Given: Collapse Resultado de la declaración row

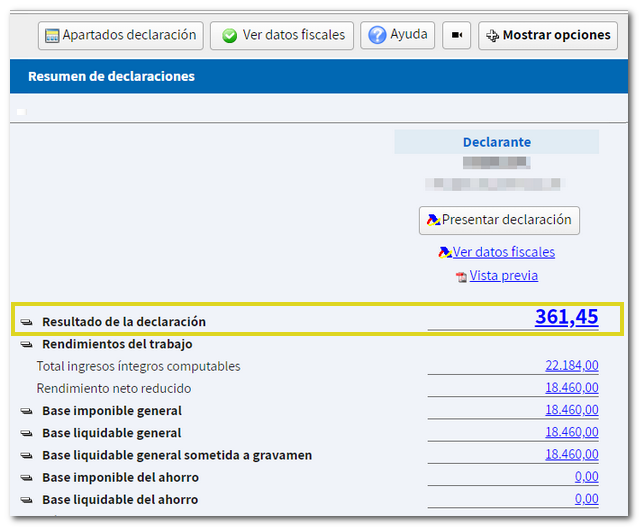Looking at the screenshot, I should [x=26, y=322].
